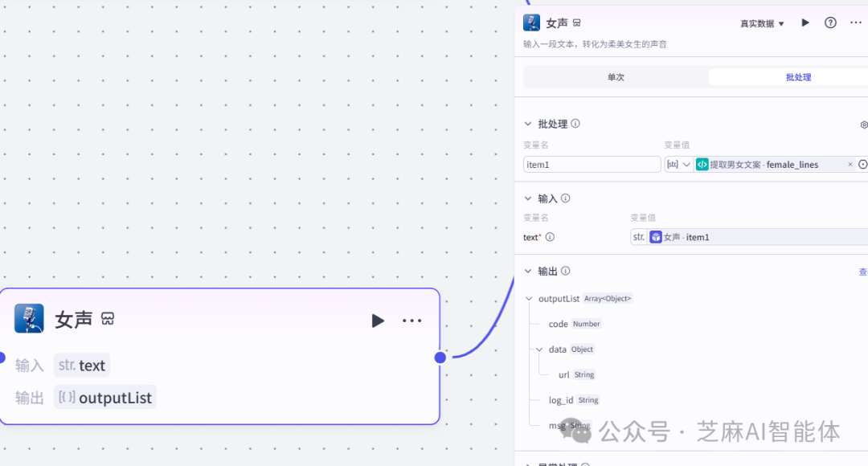Viewport: 868px width, 466px height.
Task: Show info for the 输入 section
Action: (565, 198)
